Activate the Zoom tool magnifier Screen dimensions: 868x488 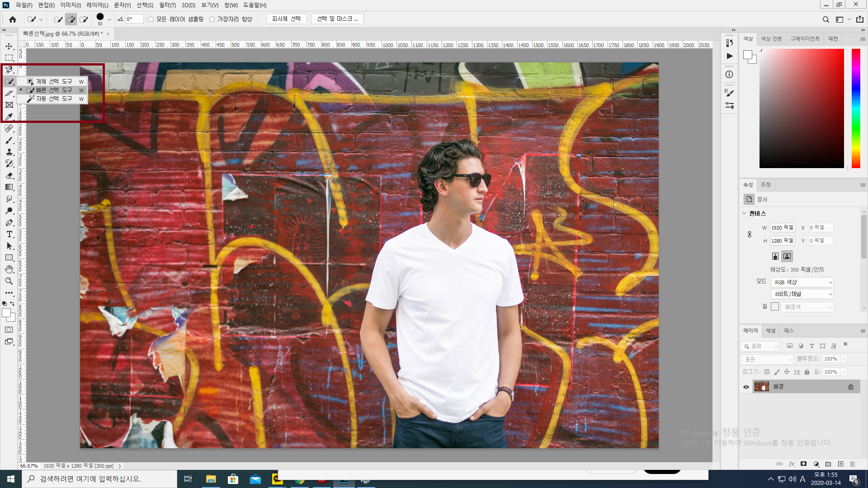click(x=9, y=281)
